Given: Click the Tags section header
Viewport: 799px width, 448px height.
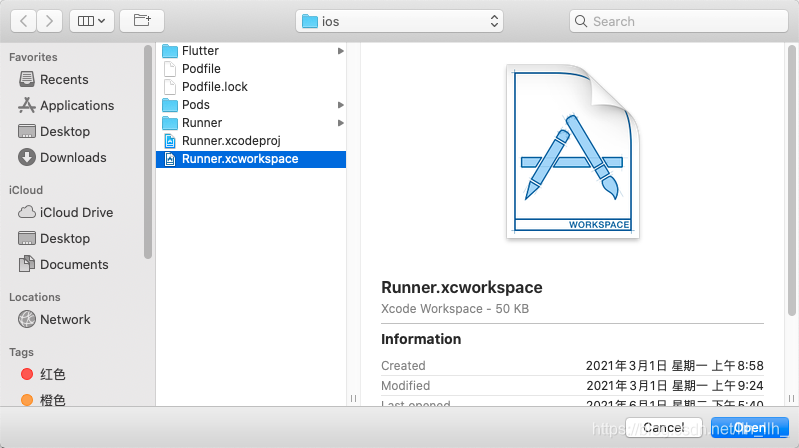Looking at the screenshot, I should [x=21, y=352].
